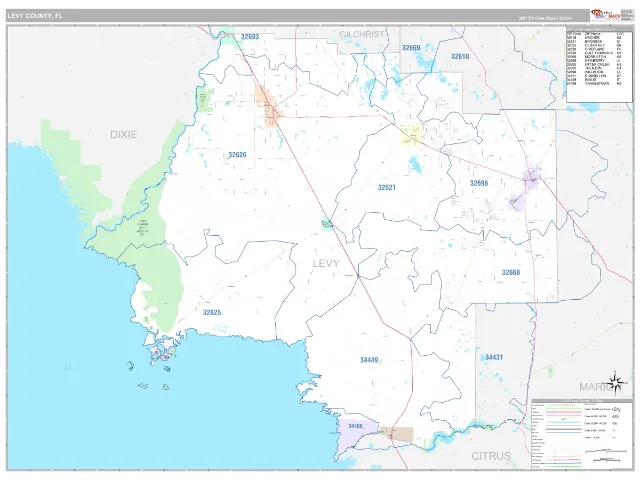The height and width of the screenshot is (480, 640).
Task: Click the YANKEETOWN row in ZIP index table
Action: point(595,83)
